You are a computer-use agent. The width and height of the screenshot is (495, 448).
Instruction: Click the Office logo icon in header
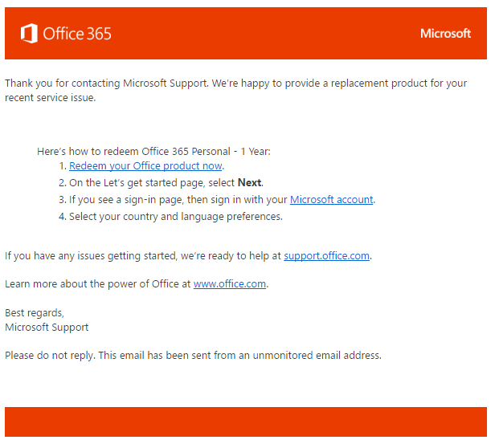point(29,34)
